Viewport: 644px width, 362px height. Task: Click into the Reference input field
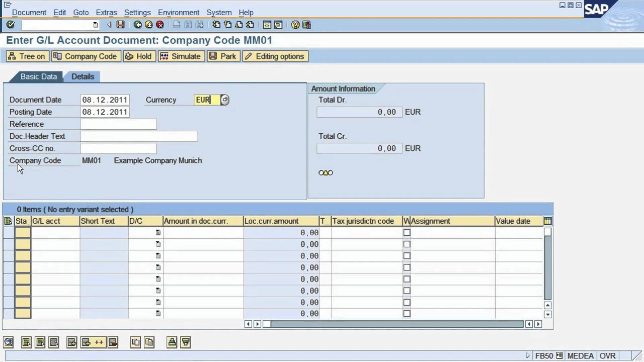pos(119,124)
